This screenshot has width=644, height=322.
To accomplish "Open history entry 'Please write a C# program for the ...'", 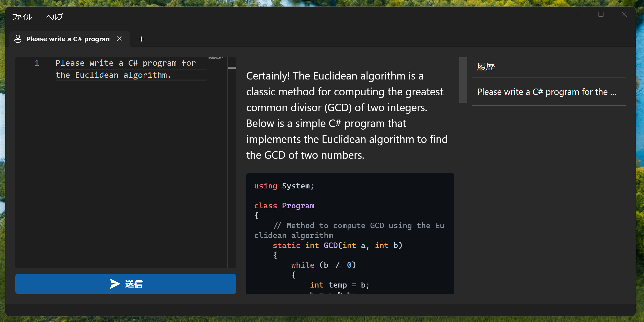I will 547,92.
